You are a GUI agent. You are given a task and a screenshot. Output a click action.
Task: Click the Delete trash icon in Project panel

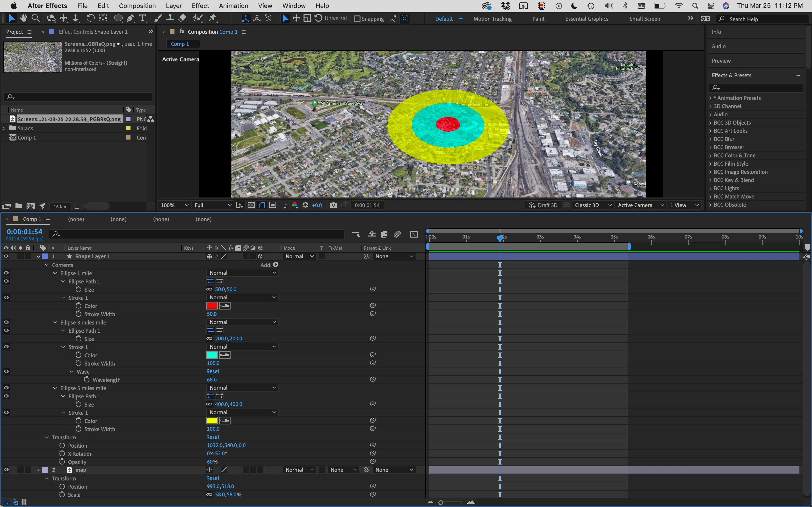pos(77,206)
